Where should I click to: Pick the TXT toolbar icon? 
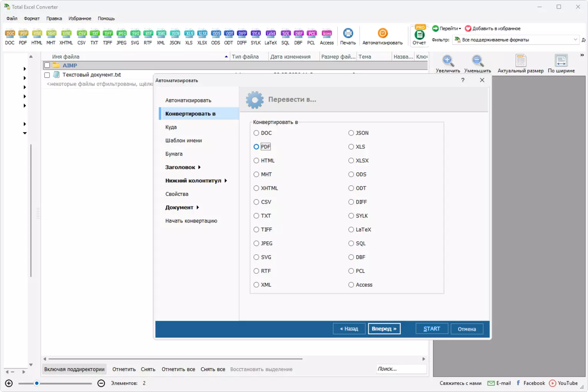[94, 37]
